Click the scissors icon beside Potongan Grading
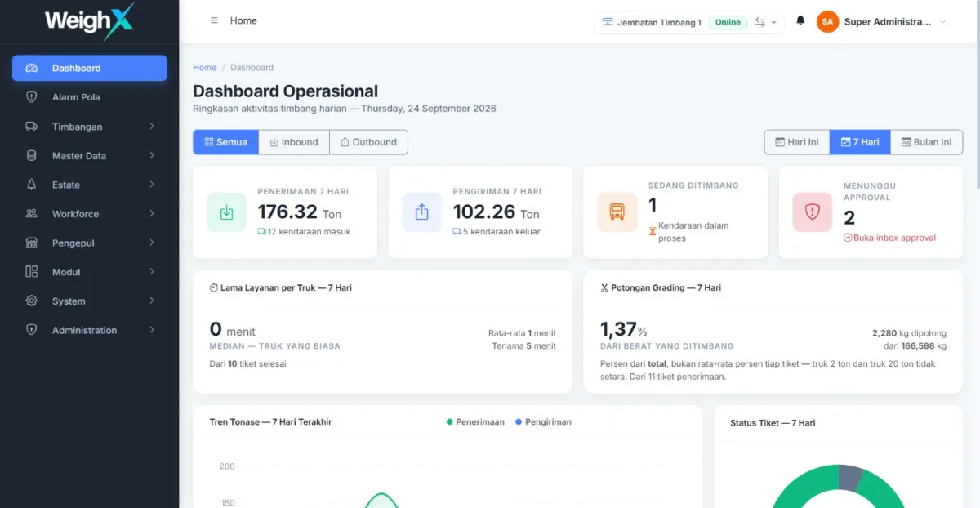The image size is (980, 508). [x=604, y=287]
